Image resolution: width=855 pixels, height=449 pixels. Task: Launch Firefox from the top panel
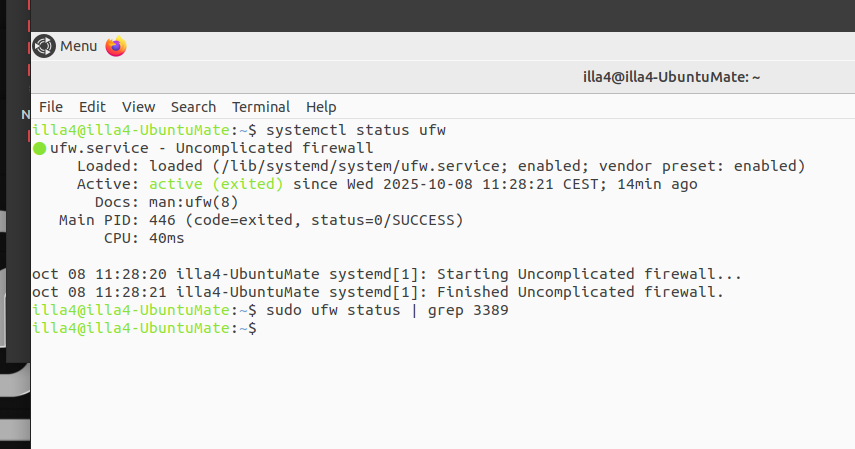click(x=116, y=46)
